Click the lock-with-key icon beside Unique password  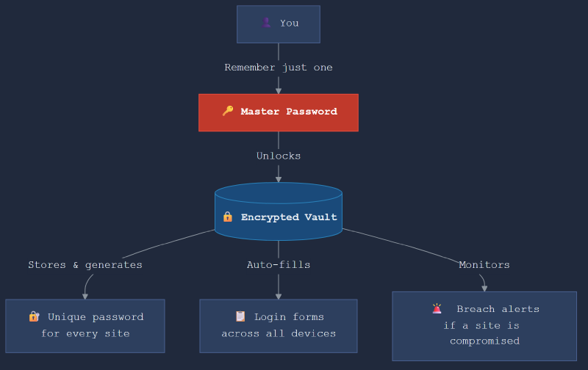[x=34, y=316]
